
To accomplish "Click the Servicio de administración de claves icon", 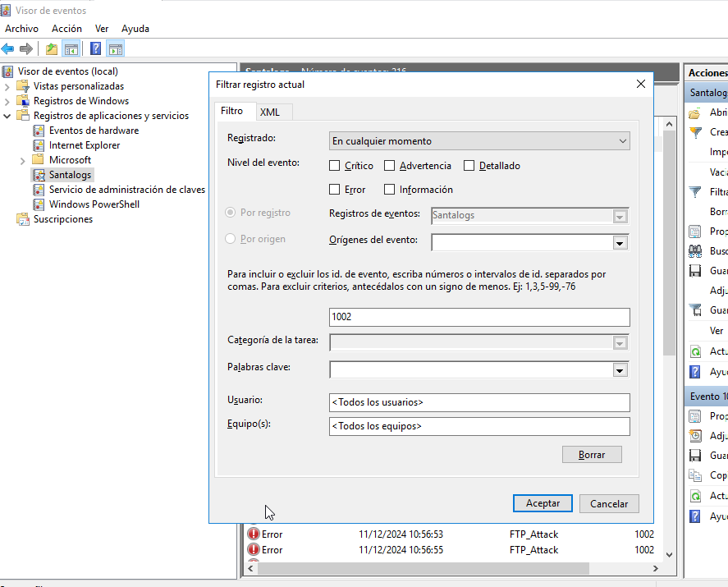I will [39, 190].
